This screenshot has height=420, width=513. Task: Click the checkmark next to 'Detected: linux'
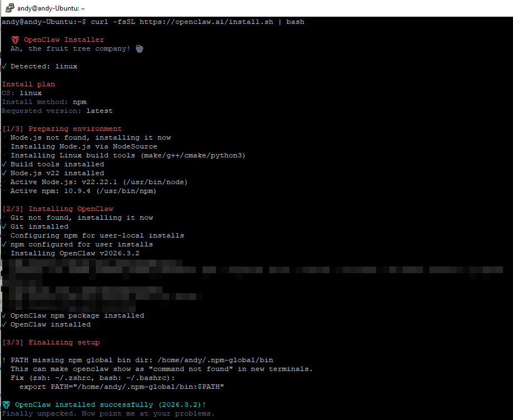click(4, 67)
